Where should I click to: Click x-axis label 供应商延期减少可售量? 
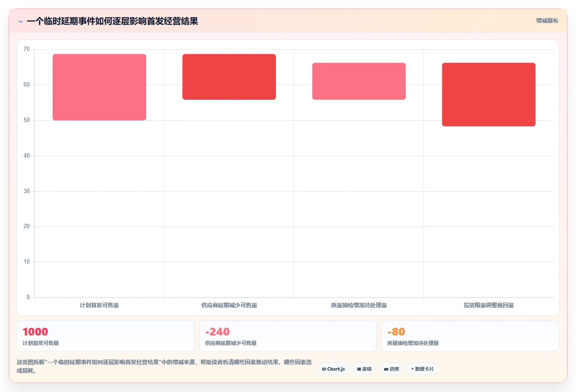[x=229, y=305]
